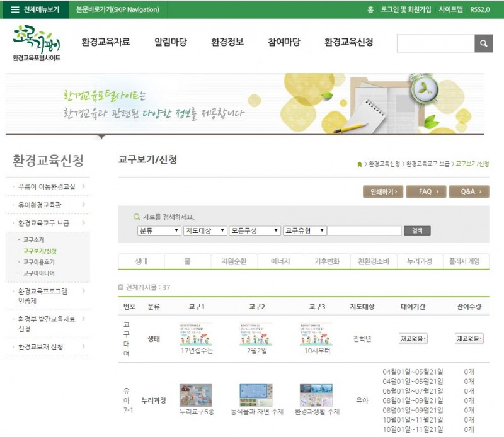Click the 홈 link in top bar
The height and width of the screenshot is (437, 504).
click(370, 9)
